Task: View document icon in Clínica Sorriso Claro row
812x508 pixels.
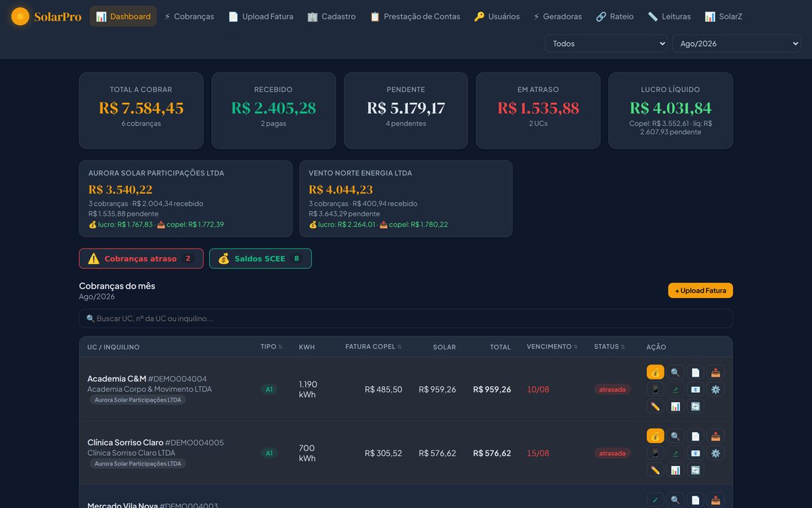Action: coord(696,436)
